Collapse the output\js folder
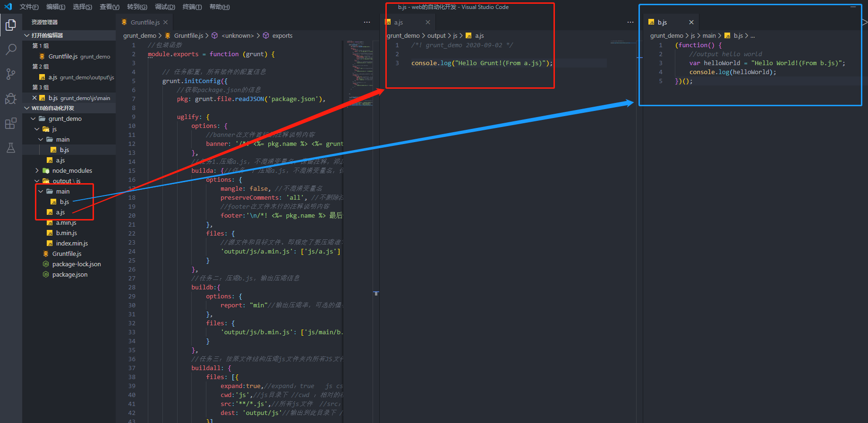Image resolution: width=868 pixels, height=423 pixels. tap(69, 181)
